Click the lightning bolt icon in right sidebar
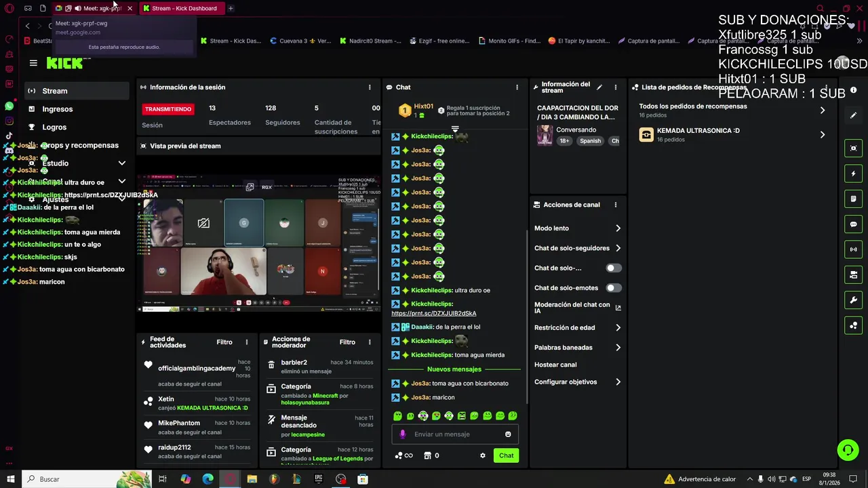The height and width of the screenshot is (488, 868). (x=854, y=174)
